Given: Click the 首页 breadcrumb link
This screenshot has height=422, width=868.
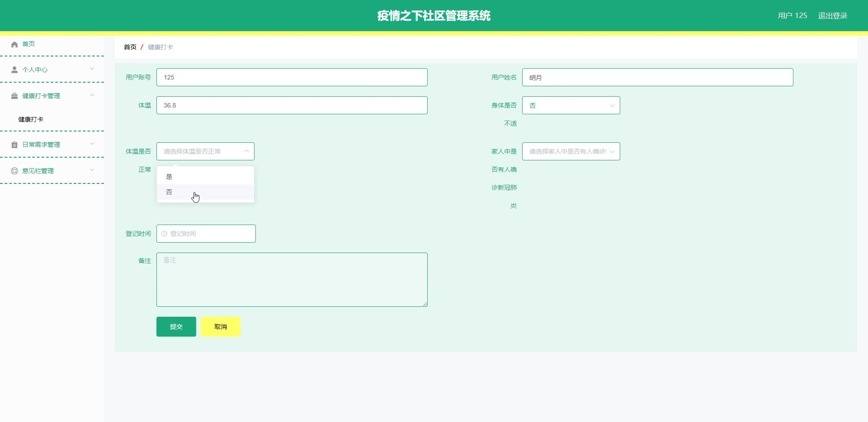Looking at the screenshot, I should click(x=130, y=47).
